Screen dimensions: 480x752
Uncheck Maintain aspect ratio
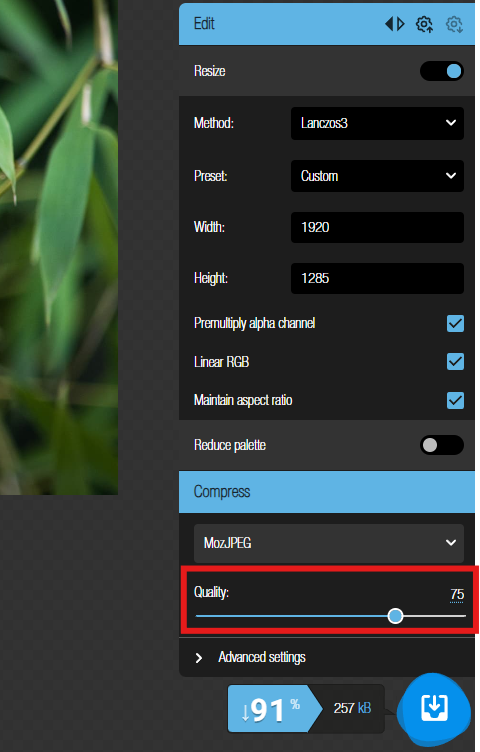tap(455, 400)
